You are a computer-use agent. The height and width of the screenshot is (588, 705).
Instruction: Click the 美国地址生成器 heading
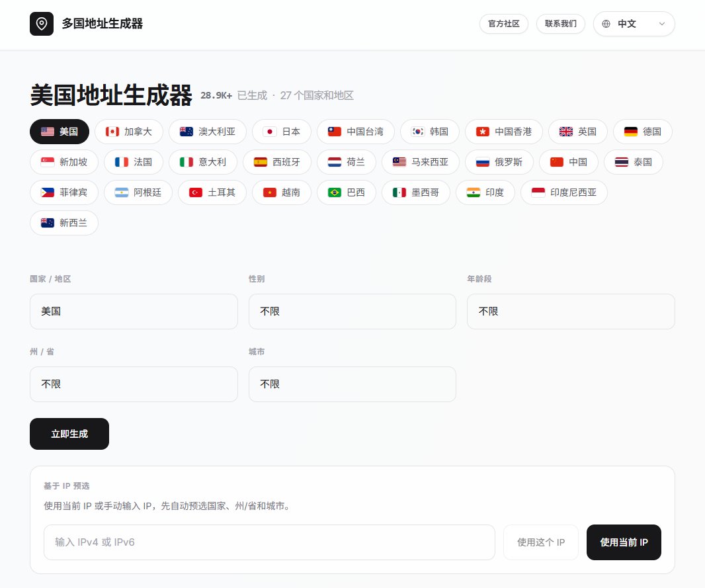point(111,95)
